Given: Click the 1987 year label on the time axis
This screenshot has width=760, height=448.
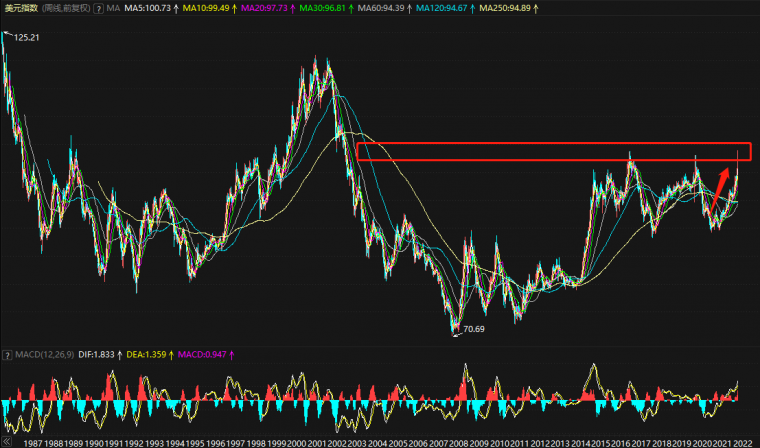Looking at the screenshot, I should pyautogui.click(x=32, y=443).
